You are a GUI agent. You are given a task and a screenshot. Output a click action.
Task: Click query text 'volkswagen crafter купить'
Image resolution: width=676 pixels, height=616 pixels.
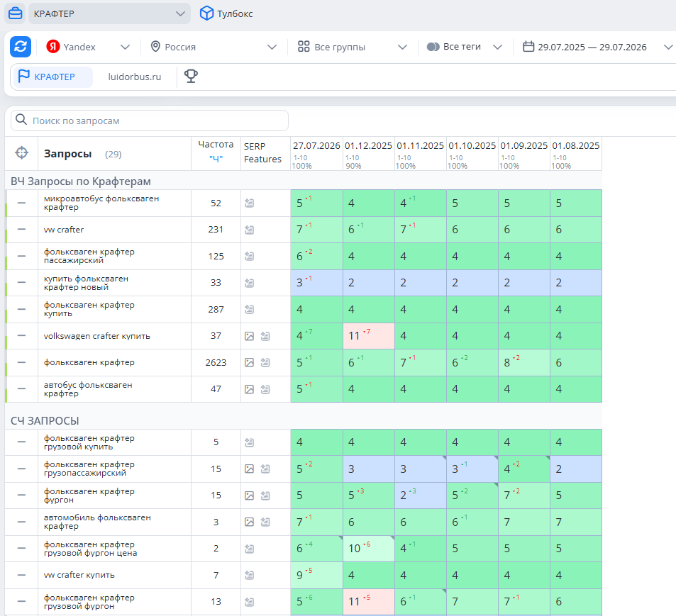[x=97, y=336]
